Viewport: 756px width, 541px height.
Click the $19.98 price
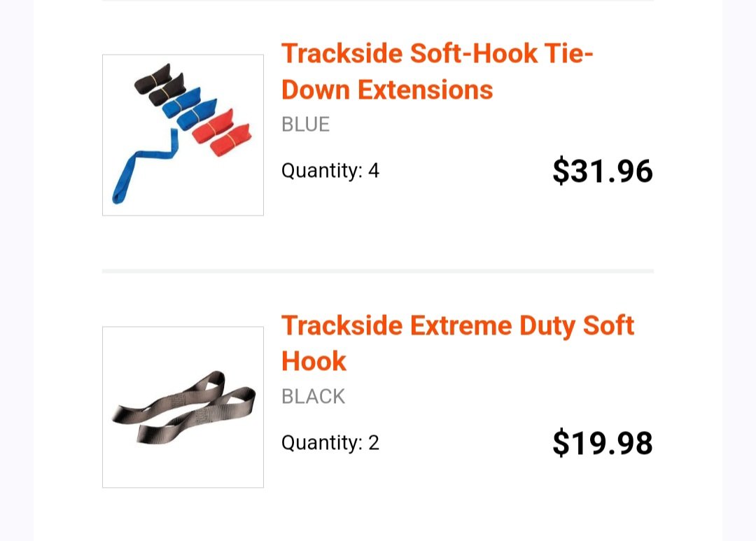coord(603,442)
